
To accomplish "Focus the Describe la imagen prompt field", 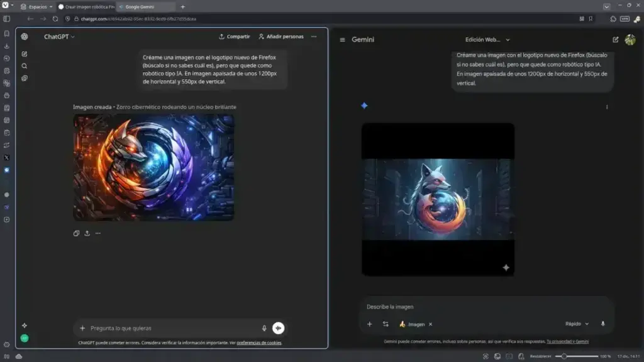I will (487, 307).
